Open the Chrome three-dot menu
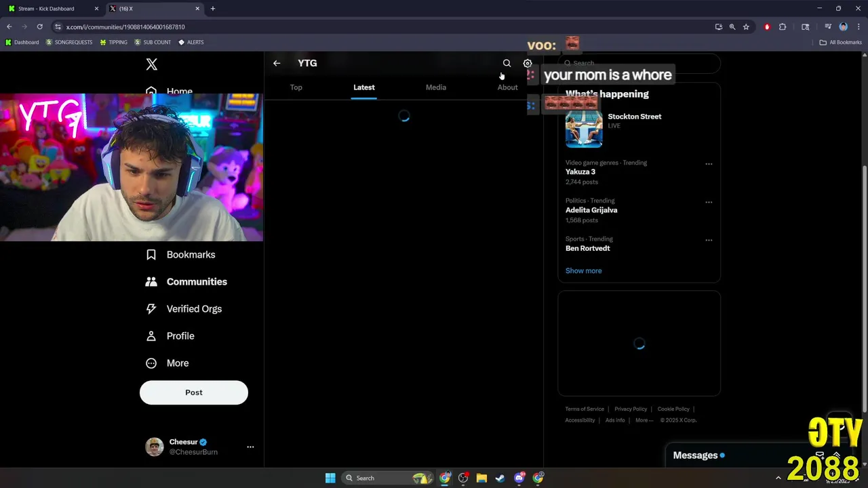This screenshot has width=868, height=488. coord(859,27)
